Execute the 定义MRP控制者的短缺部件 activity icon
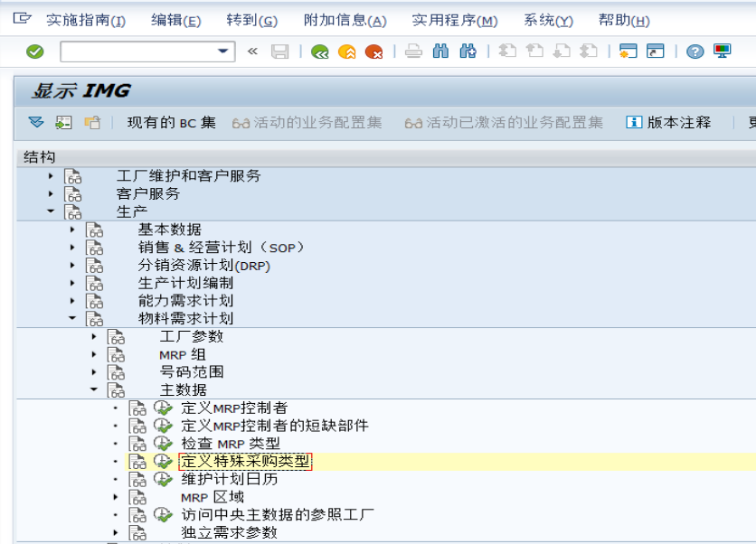The image size is (756, 544). point(163,426)
